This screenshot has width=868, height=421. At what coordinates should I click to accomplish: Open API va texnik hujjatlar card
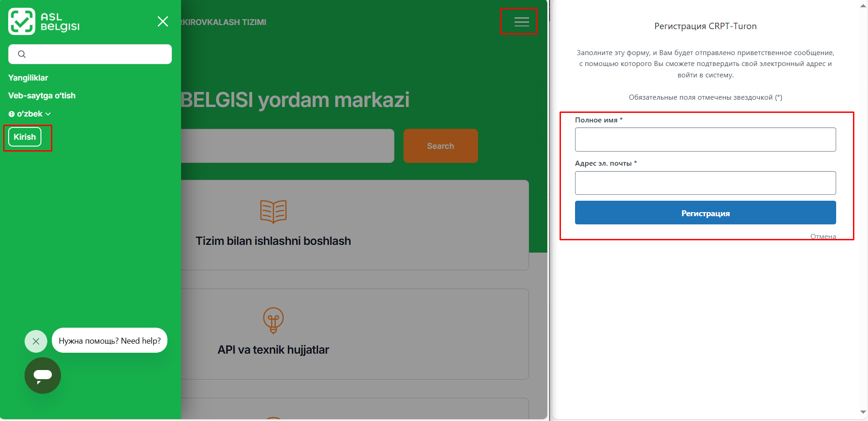(355, 334)
